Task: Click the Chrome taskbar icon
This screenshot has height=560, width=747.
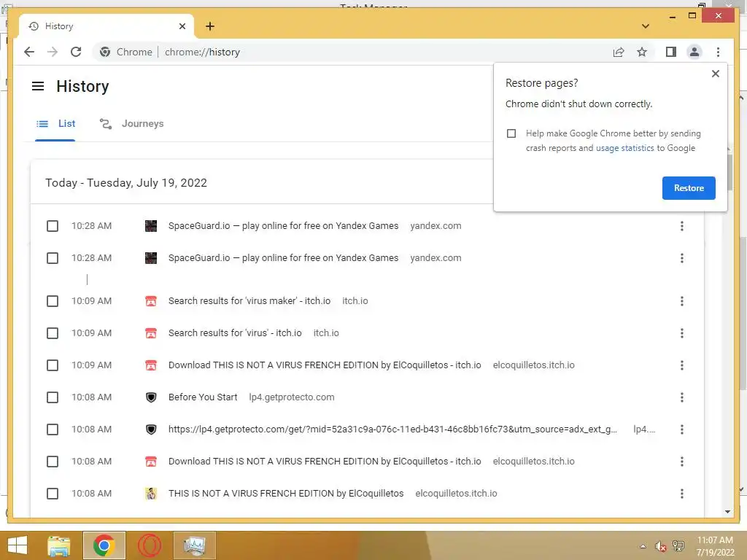Action: point(104,545)
